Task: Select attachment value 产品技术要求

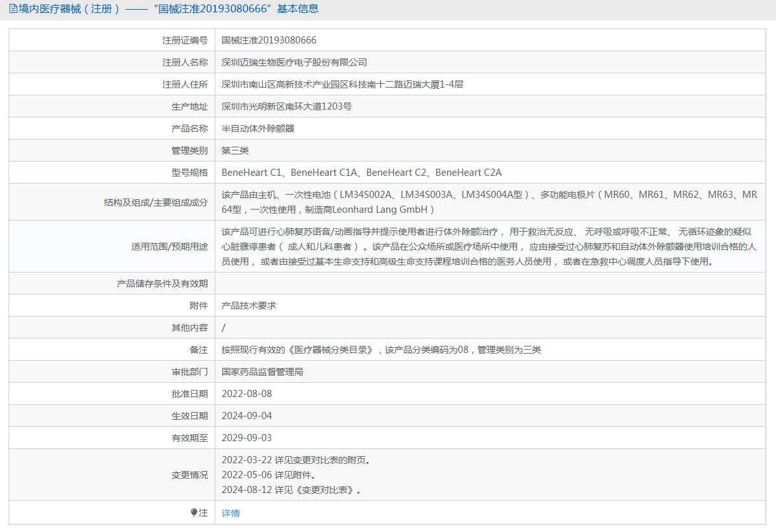Action: tap(249, 306)
